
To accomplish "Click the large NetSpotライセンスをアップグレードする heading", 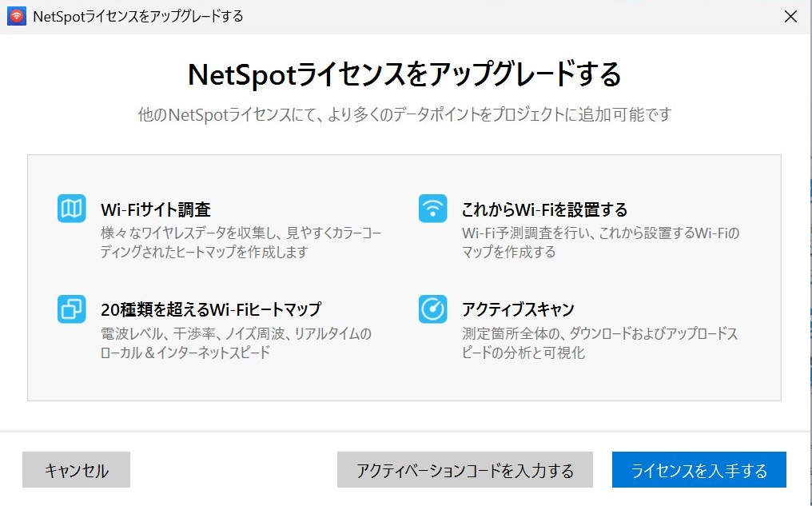I will pos(404,74).
